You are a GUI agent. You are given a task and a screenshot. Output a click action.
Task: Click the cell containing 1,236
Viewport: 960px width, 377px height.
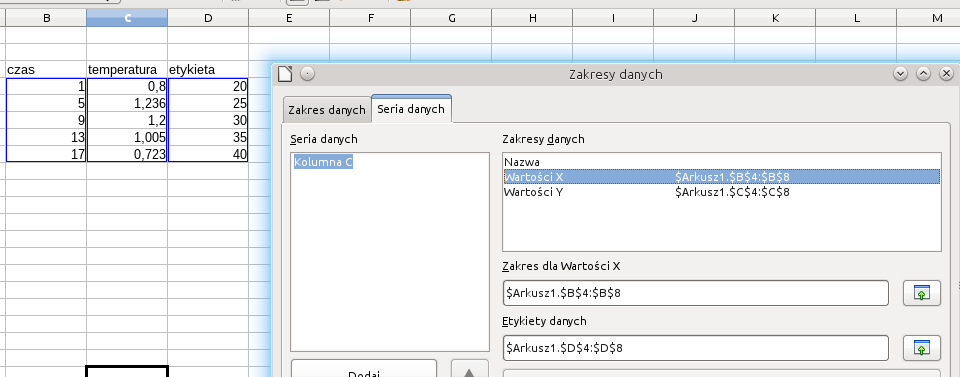(x=127, y=103)
